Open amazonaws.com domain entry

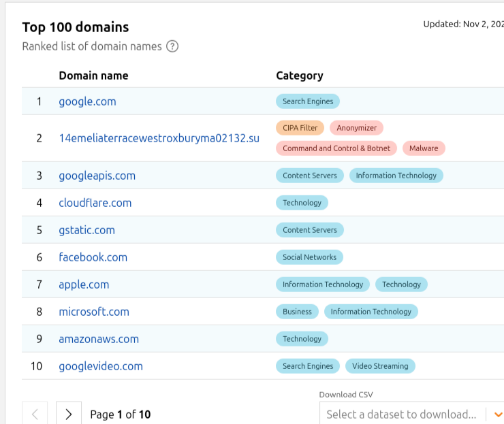[x=99, y=339]
